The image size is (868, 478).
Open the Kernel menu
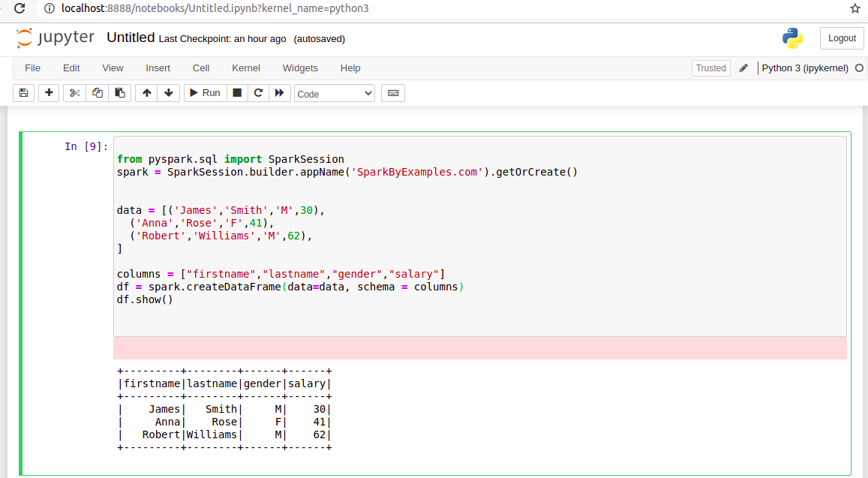(245, 68)
